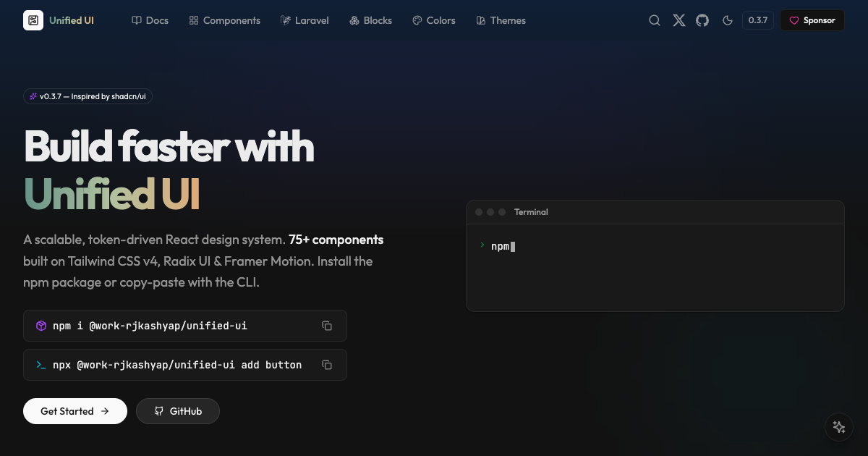Open the Components menu item

(224, 20)
